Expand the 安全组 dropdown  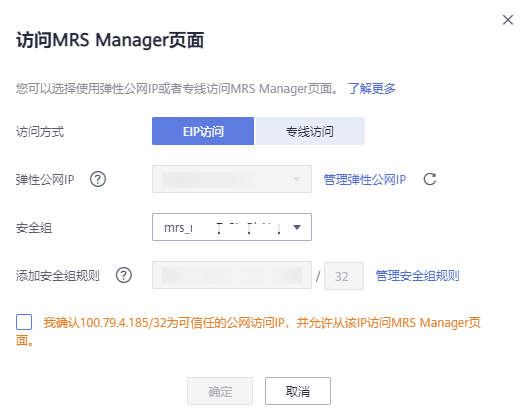pyautogui.click(x=232, y=227)
